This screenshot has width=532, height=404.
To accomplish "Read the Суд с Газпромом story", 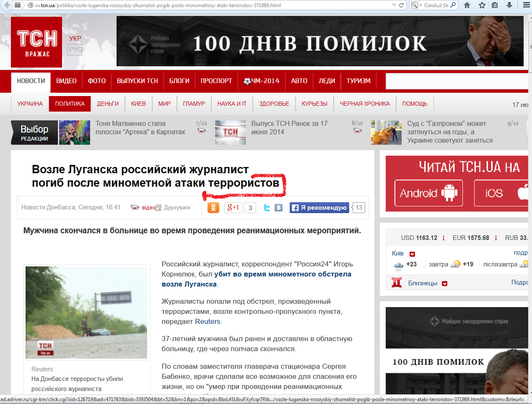I will 450,132.
